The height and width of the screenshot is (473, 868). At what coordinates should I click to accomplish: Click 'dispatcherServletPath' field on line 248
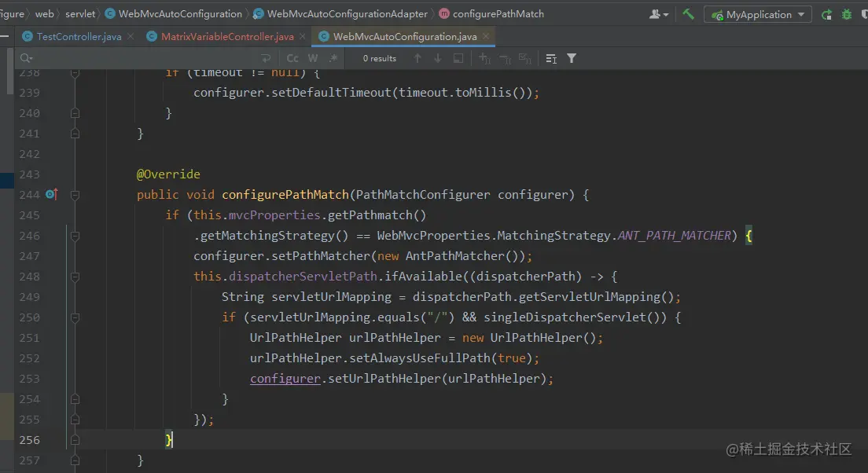pos(303,276)
